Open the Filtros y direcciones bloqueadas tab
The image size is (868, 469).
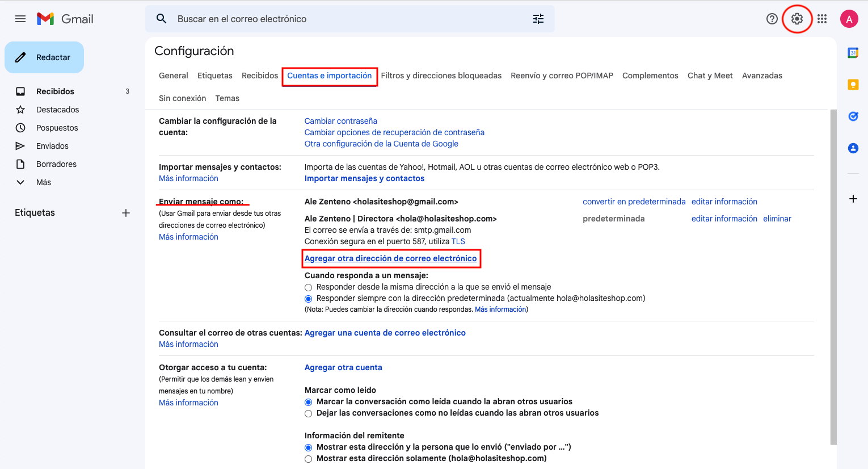(x=441, y=76)
